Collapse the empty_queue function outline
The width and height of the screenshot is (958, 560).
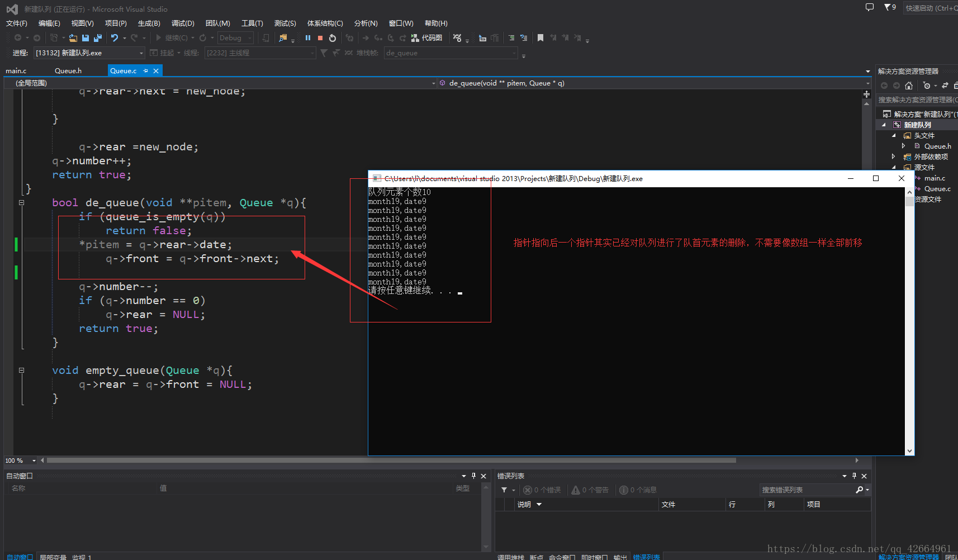(21, 371)
